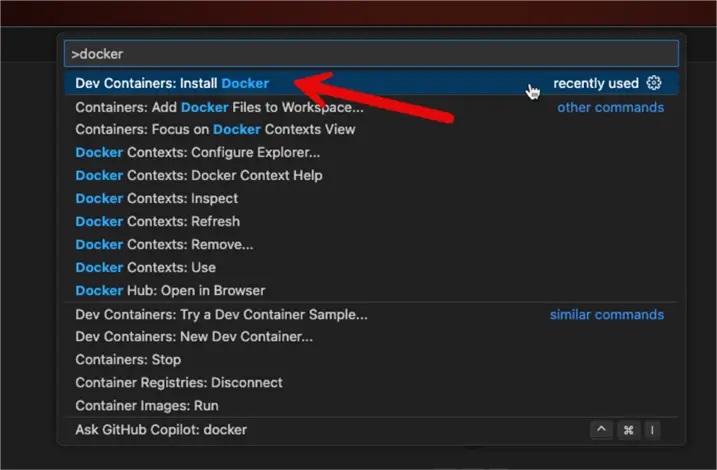The image size is (717, 470).
Task: Click the command palette search input field
Action: [x=371, y=53]
